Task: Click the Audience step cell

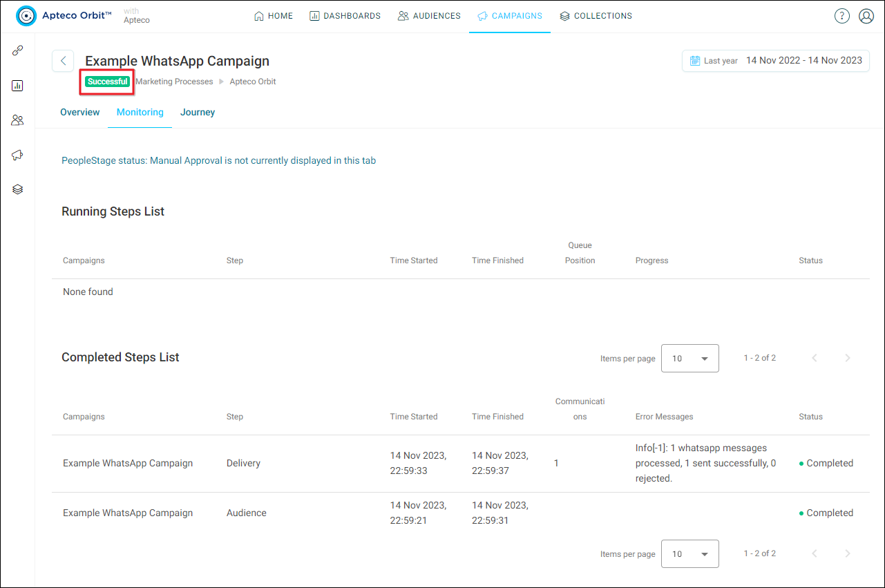Action: (247, 513)
